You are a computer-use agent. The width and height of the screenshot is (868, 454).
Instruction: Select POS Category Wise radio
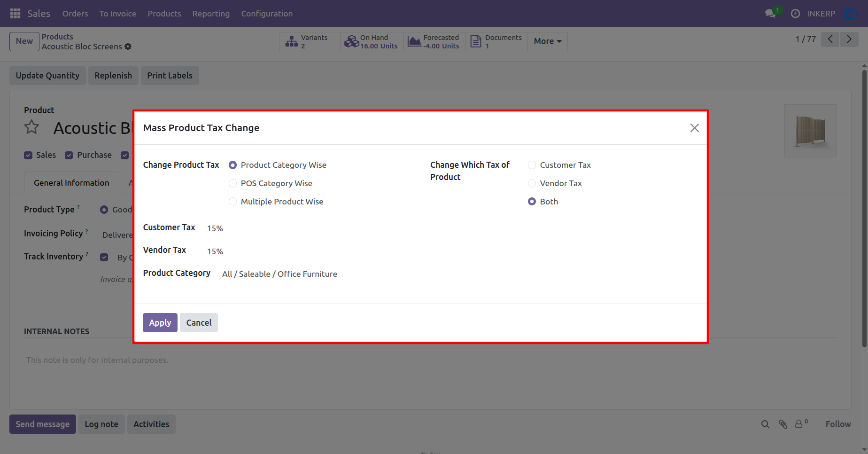232,183
